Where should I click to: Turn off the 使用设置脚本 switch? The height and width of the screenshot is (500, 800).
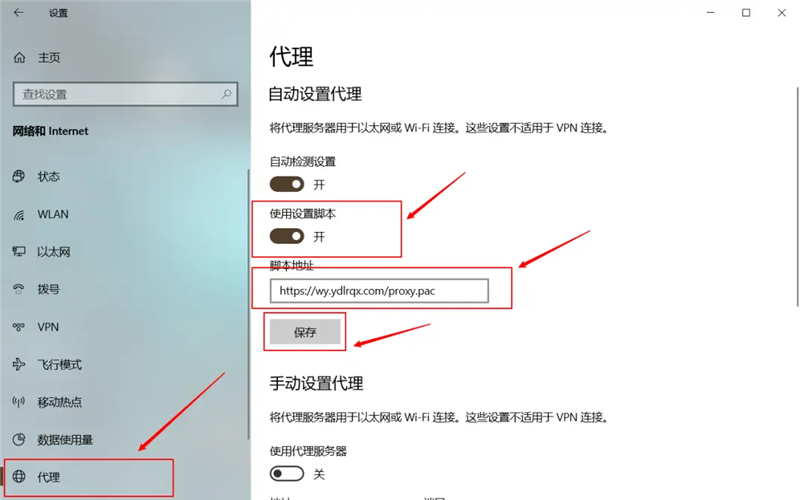coord(287,236)
